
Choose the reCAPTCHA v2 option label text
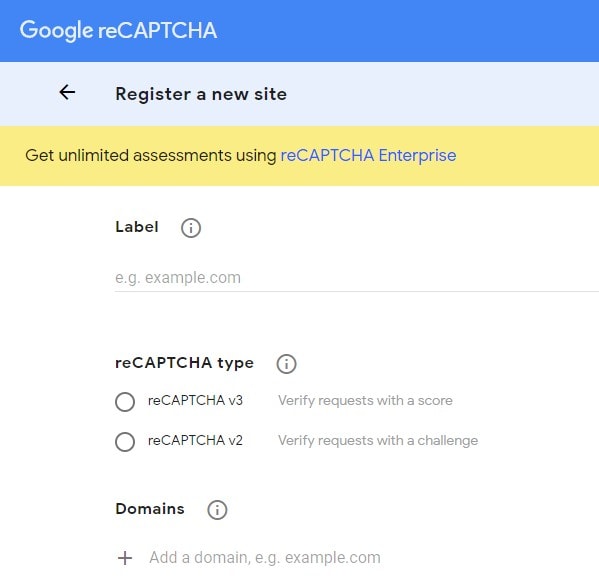(x=195, y=440)
